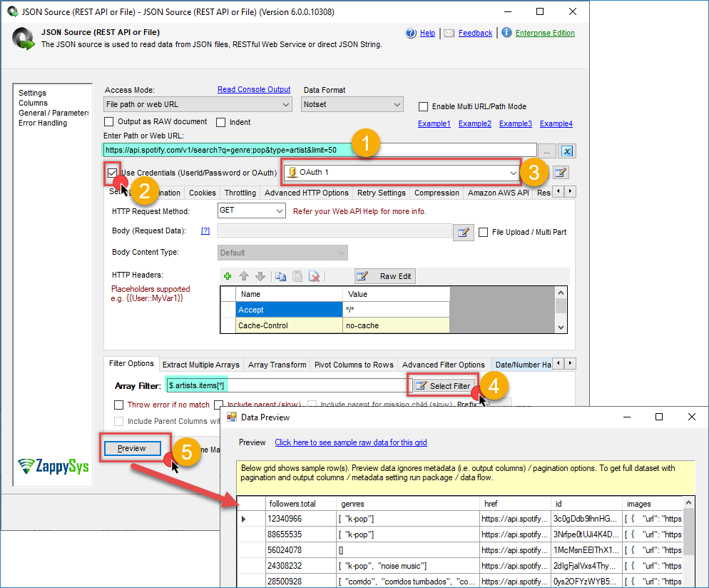
Task: Click the JSON Source title bar icon
Action: 13,11
